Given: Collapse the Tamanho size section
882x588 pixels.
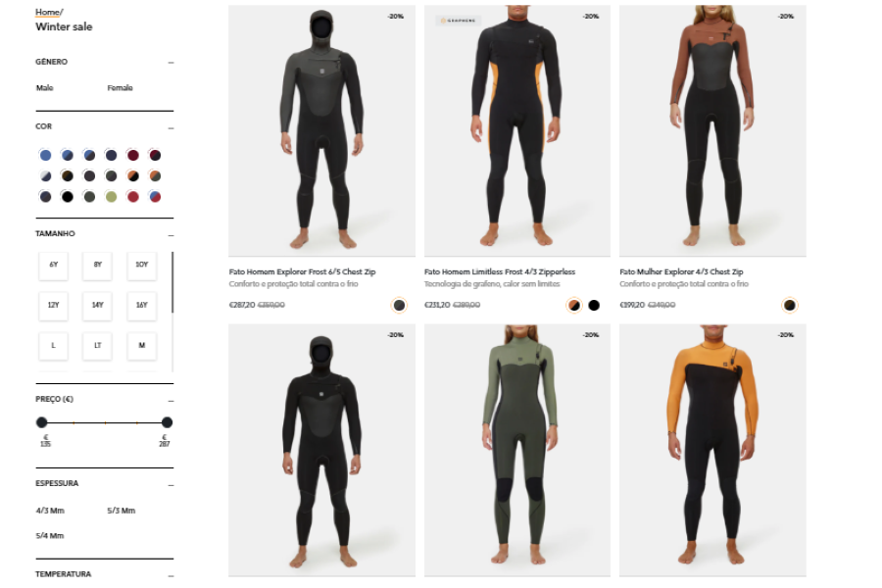Looking at the screenshot, I should click(171, 234).
